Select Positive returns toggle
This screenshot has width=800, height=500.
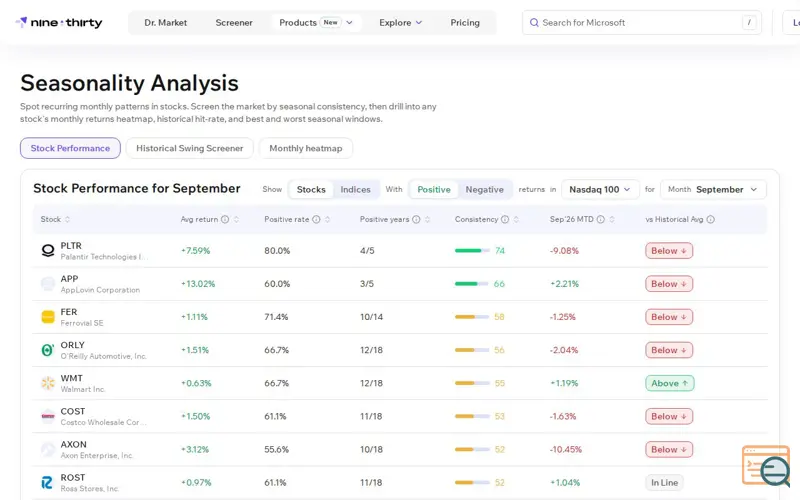point(434,189)
